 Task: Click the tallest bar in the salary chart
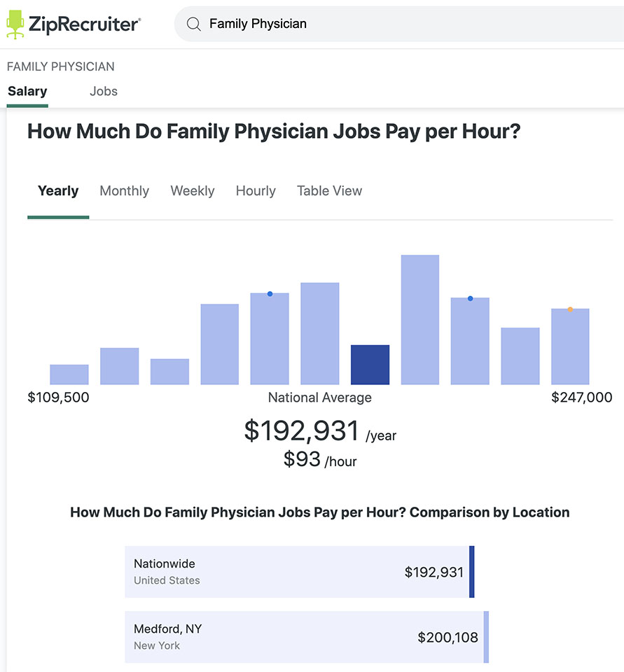(420, 320)
